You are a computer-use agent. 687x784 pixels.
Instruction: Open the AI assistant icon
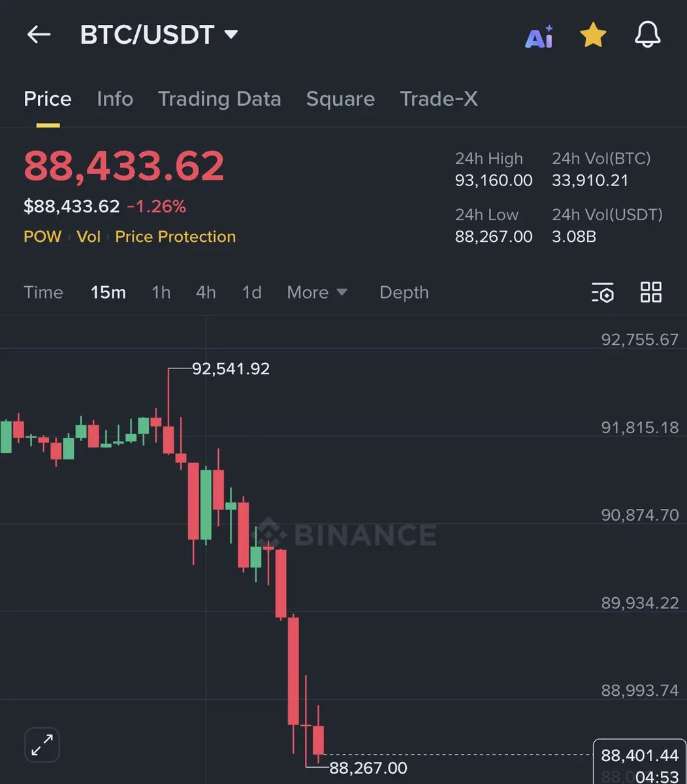[x=539, y=36]
